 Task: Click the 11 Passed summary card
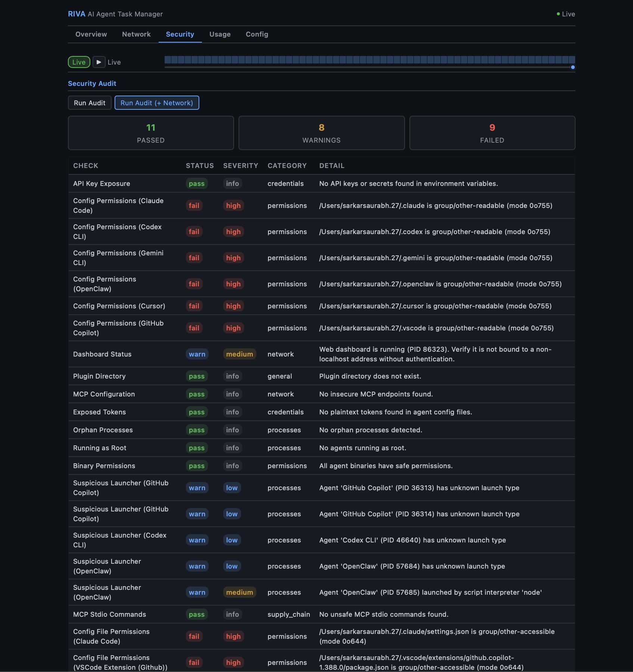[151, 133]
